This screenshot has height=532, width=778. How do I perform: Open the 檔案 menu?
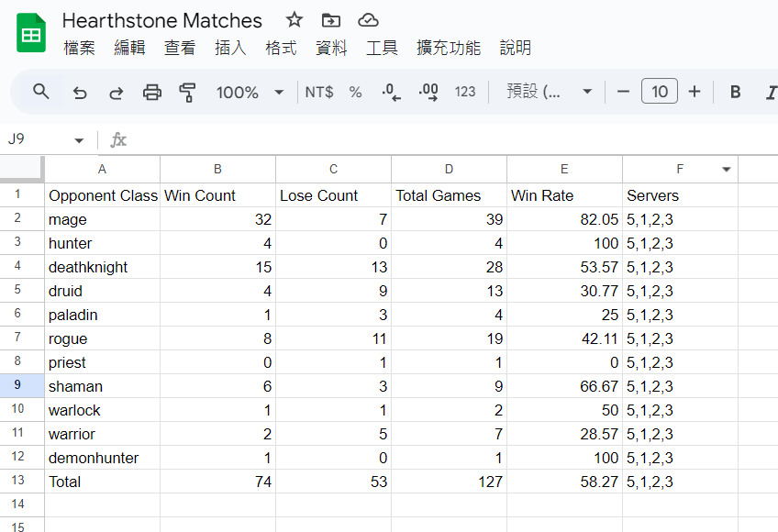point(79,48)
